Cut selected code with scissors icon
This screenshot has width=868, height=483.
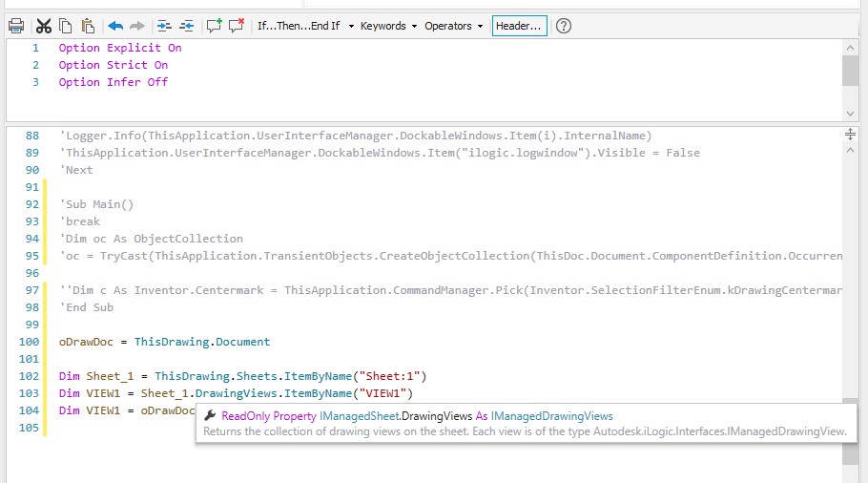44,26
